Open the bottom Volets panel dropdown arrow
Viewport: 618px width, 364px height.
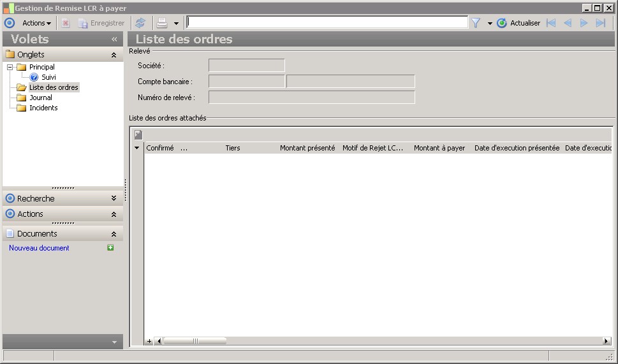point(114,342)
